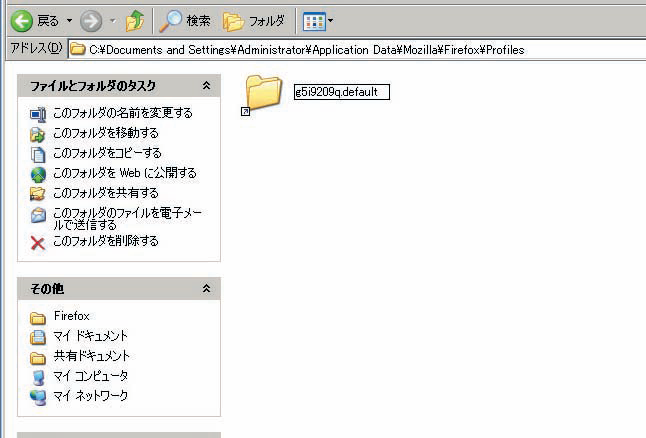Click このフォルダの名前を変更する link
The image size is (646, 438).
click(123, 113)
